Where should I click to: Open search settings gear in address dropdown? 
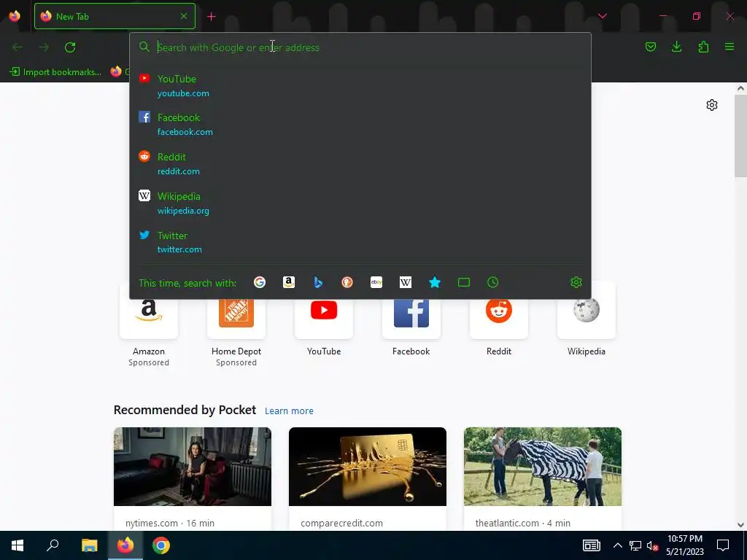(576, 282)
